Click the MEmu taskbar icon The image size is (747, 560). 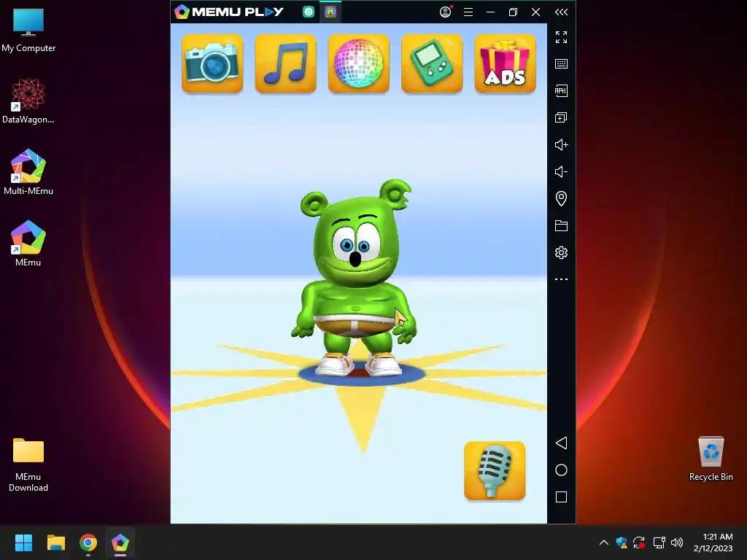pyautogui.click(x=120, y=542)
